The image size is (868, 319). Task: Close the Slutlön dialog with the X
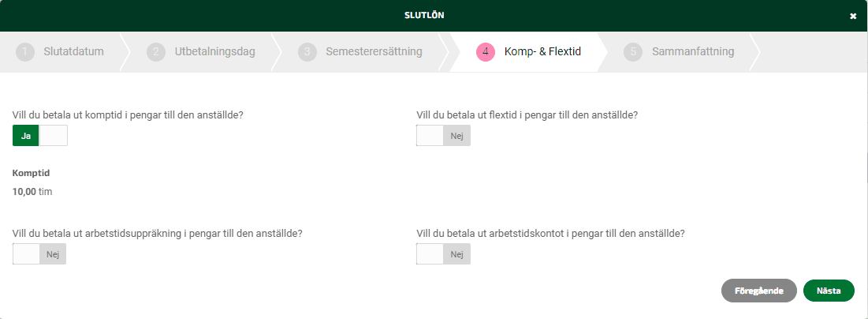pyautogui.click(x=853, y=16)
